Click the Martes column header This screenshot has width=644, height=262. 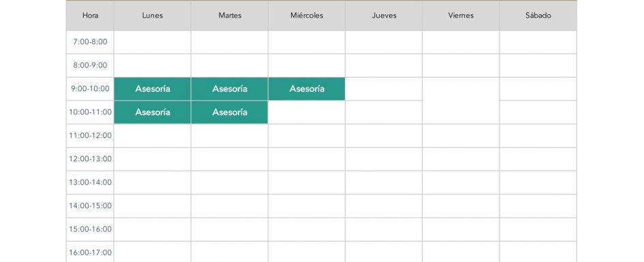click(230, 16)
